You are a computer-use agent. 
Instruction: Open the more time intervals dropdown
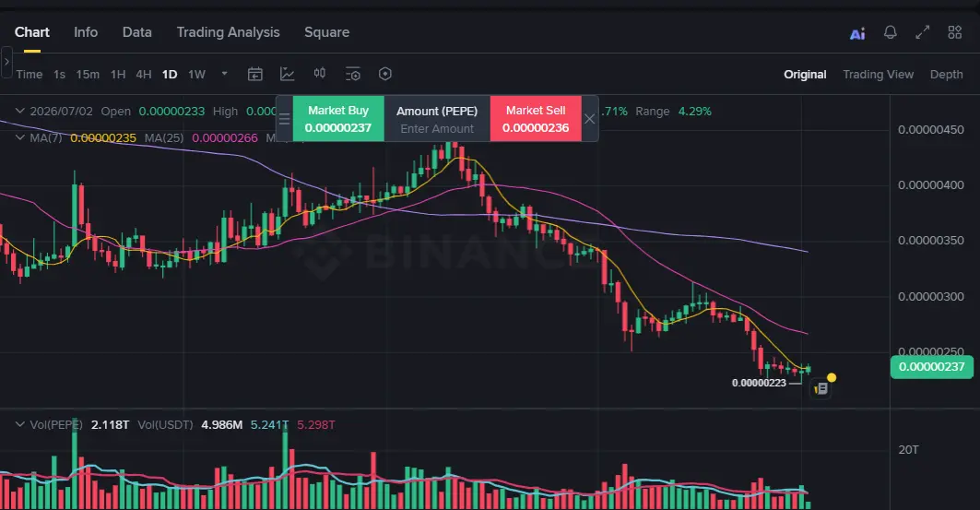click(x=224, y=74)
